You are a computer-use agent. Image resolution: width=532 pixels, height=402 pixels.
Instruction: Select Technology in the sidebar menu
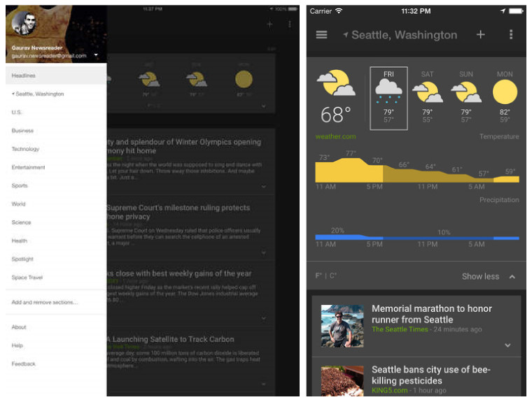(26, 149)
